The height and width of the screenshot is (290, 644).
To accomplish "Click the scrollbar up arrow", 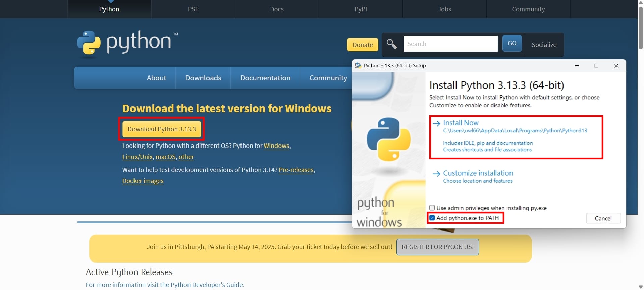I will [x=641, y=2].
